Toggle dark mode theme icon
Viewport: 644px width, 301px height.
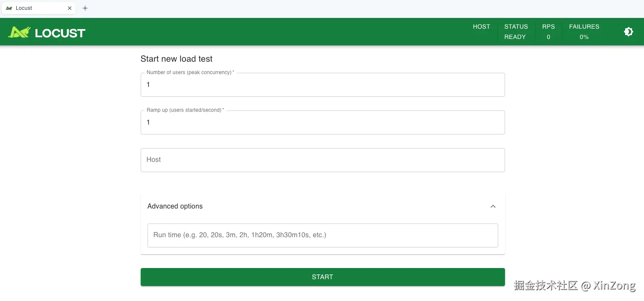pos(628,32)
